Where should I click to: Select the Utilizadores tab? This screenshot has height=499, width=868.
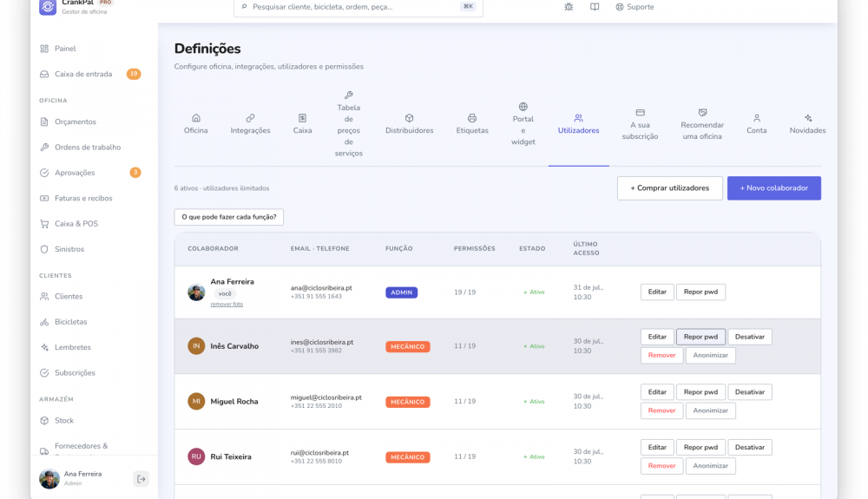(578, 124)
